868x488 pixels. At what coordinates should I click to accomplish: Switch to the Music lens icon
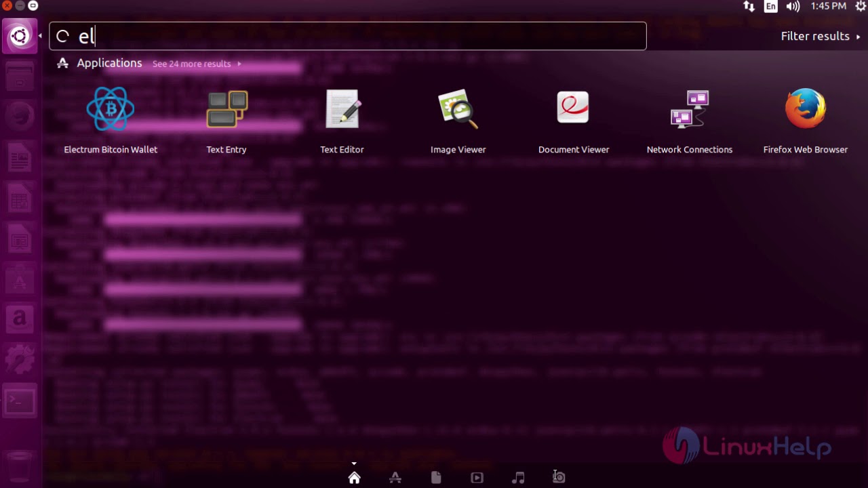click(518, 478)
